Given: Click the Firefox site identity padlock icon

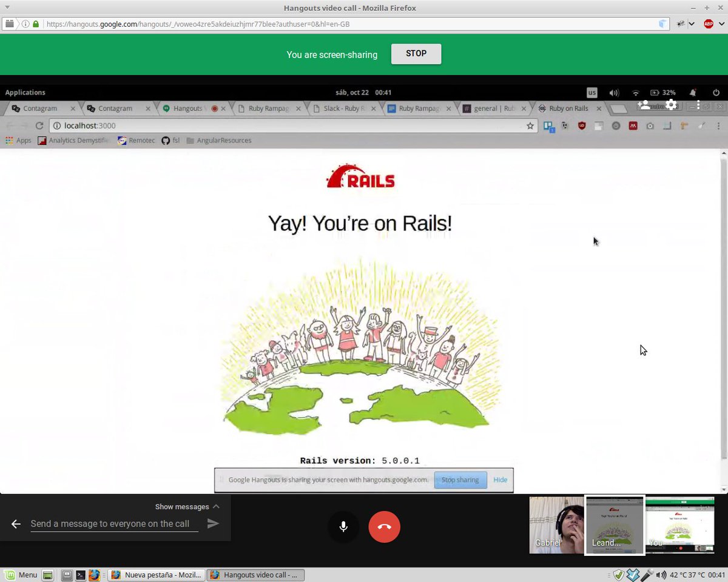Looking at the screenshot, I should click(x=36, y=24).
